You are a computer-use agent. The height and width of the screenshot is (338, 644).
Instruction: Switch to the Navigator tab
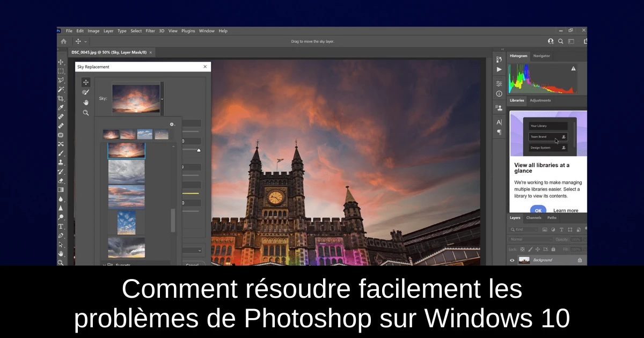click(541, 56)
